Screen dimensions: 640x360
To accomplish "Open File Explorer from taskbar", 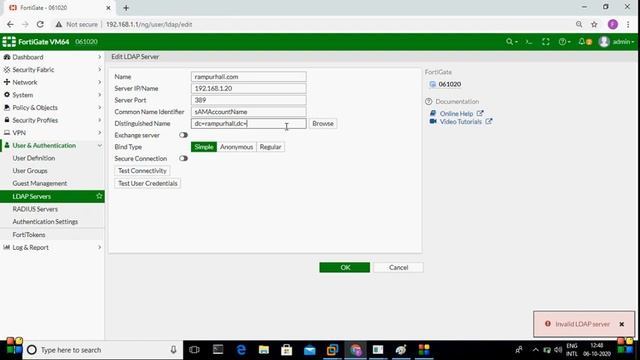I will (264, 350).
